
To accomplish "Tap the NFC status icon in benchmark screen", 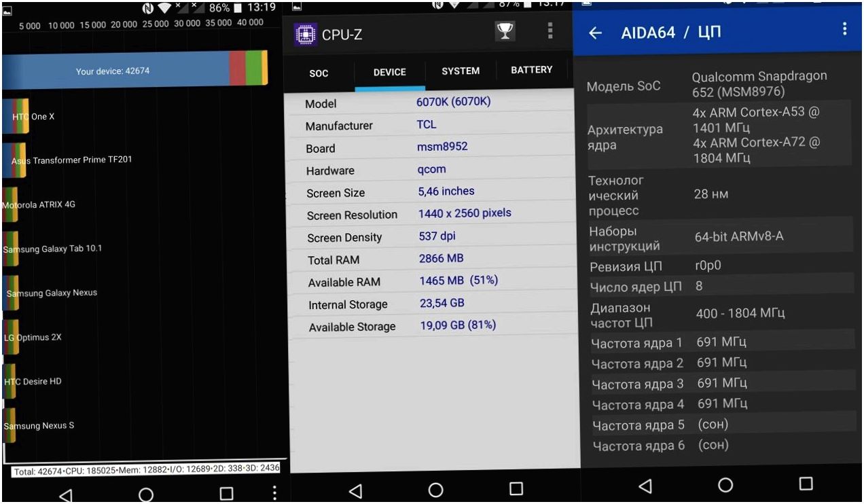I will (147, 8).
